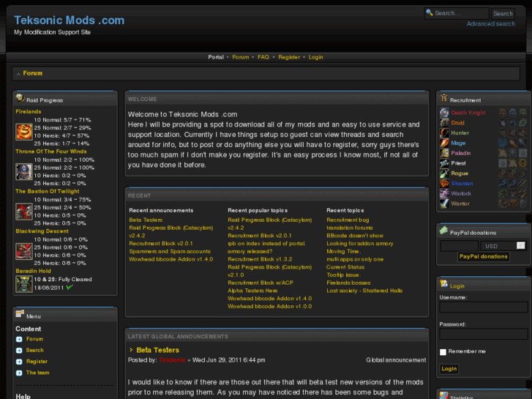532x399 pixels.
Task: Click the header search text field
Action: (457, 13)
